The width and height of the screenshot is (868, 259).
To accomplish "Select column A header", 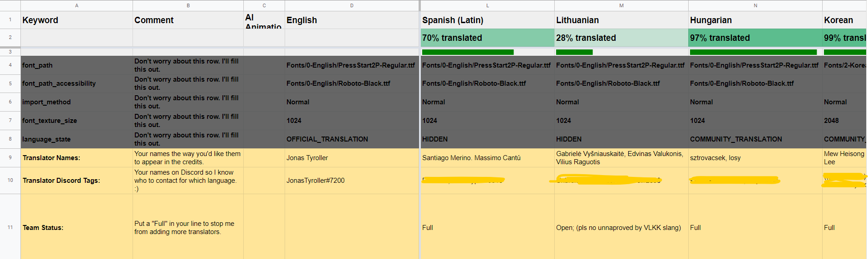I will tap(77, 5).
